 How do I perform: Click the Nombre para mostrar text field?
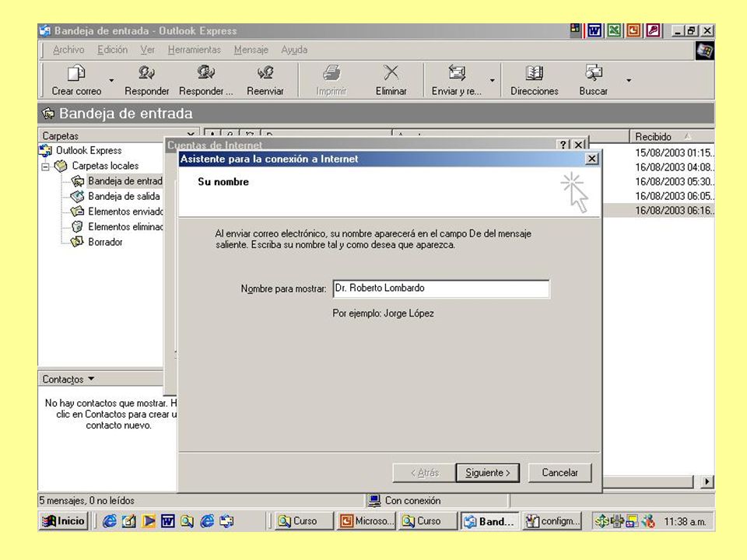point(440,289)
